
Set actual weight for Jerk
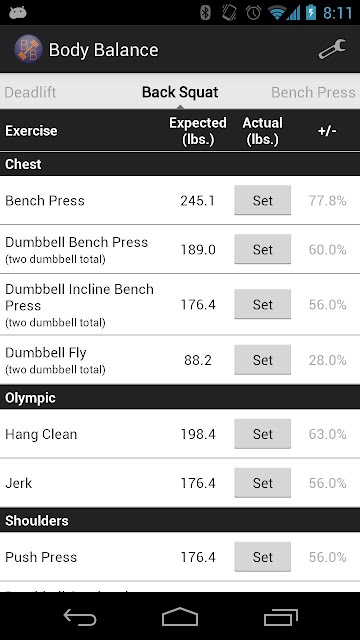262,483
